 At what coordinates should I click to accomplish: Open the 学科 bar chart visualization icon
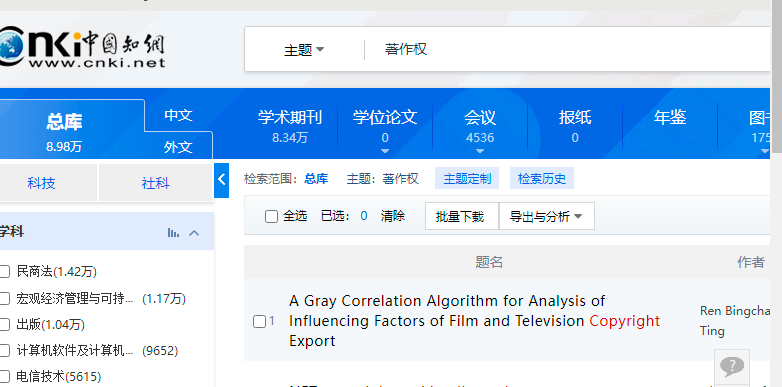173,232
